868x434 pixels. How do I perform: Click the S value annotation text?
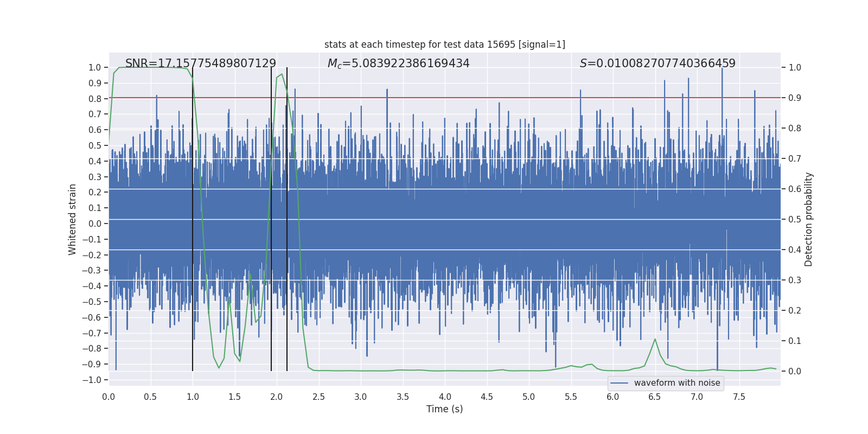click(x=658, y=63)
